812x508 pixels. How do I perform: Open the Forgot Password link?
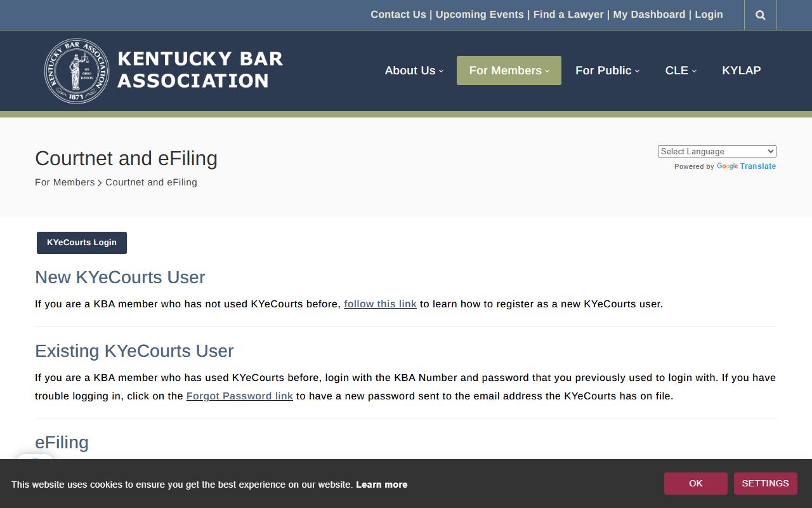pos(240,396)
